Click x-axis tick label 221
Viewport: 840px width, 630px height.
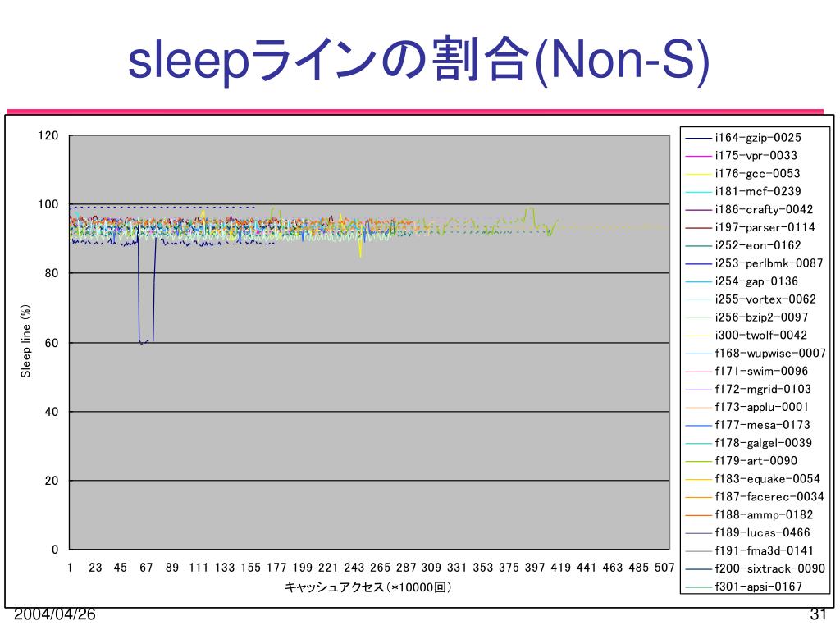click(x=328, y=568)
